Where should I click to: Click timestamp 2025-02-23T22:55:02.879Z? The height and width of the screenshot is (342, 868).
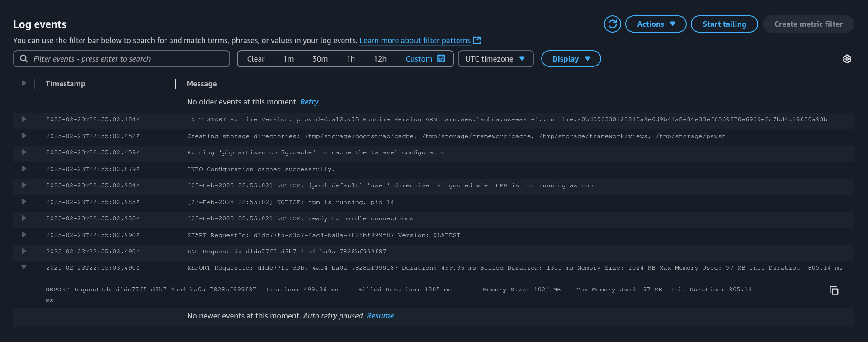[x=93, y=169]
